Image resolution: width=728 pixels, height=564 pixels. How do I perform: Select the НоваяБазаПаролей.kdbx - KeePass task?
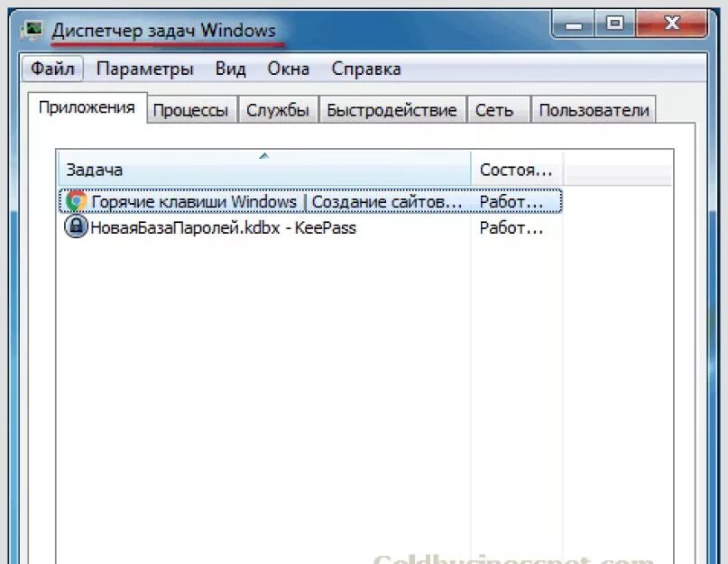click(x=223, y=227)
